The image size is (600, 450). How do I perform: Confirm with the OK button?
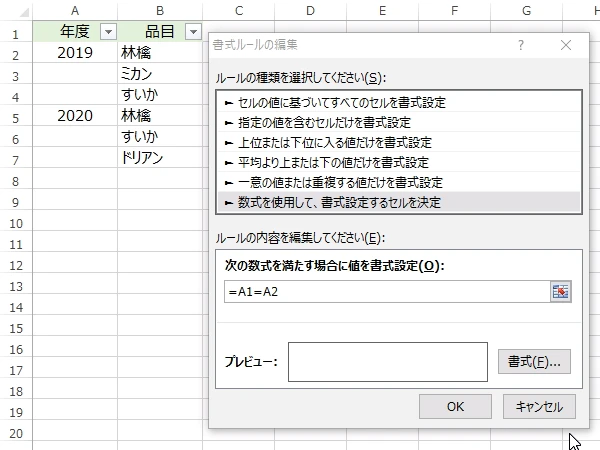coord(455,406)
